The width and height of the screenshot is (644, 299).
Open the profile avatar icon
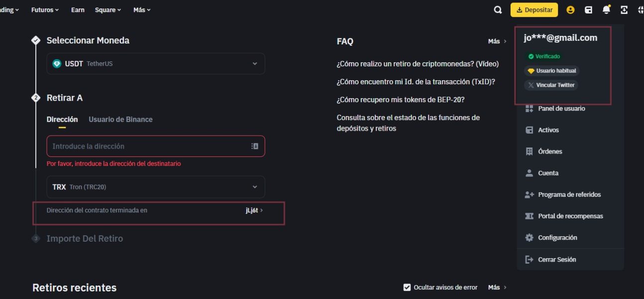pyautogui.click(x=570, y=10)
